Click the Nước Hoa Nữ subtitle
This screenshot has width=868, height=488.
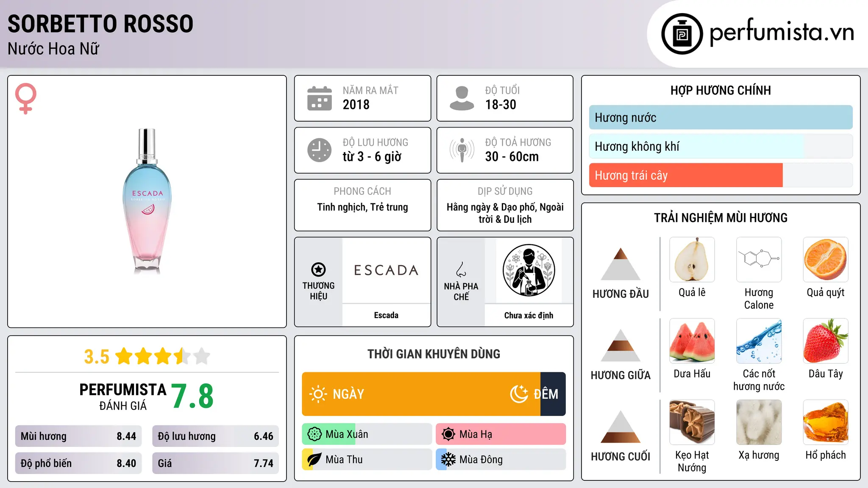coord(53,49)
